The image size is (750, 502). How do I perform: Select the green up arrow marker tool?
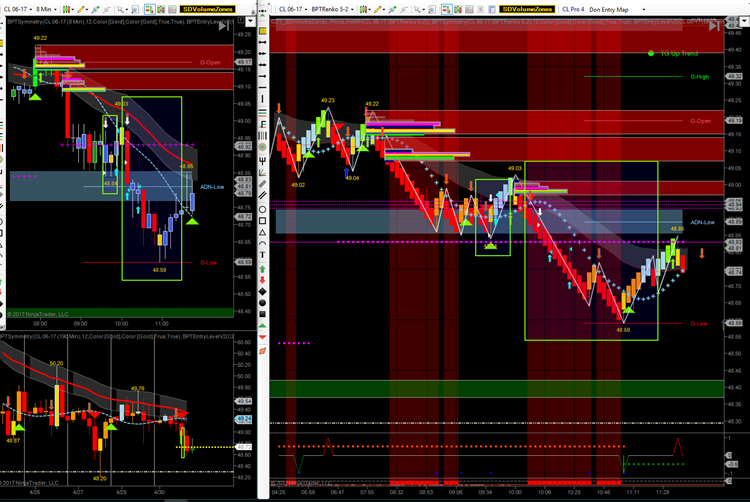[x=263, y=269]
